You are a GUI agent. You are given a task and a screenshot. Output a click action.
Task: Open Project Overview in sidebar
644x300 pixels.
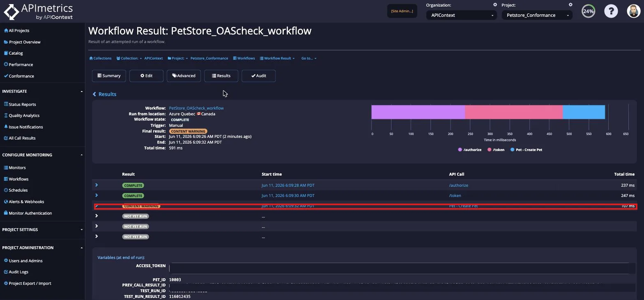point(22,42)
